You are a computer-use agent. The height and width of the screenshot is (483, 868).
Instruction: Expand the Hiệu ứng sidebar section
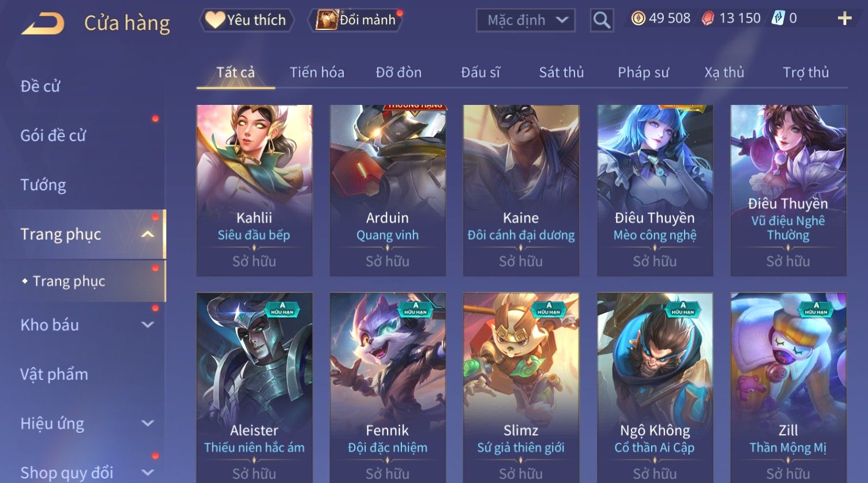tap(148, 424)
